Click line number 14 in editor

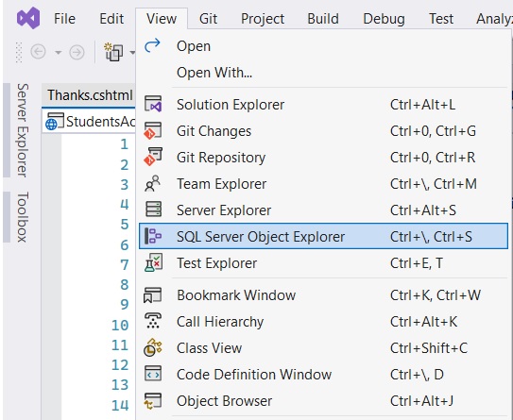coord(120,405)
